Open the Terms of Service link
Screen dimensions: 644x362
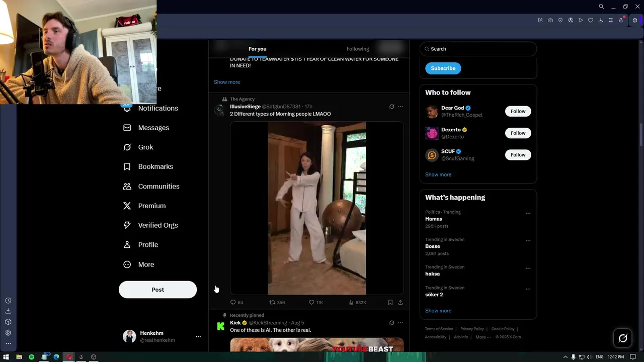(439, 329)
